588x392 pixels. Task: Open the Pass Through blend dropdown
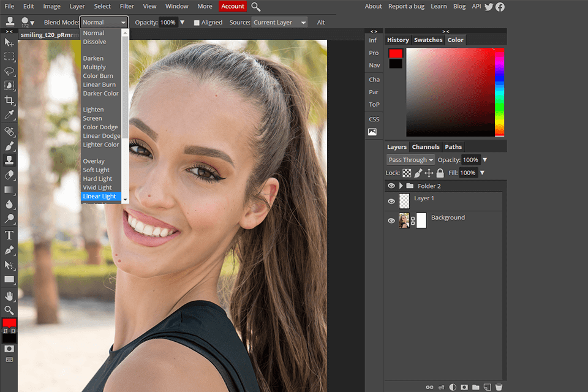[410, 160]
